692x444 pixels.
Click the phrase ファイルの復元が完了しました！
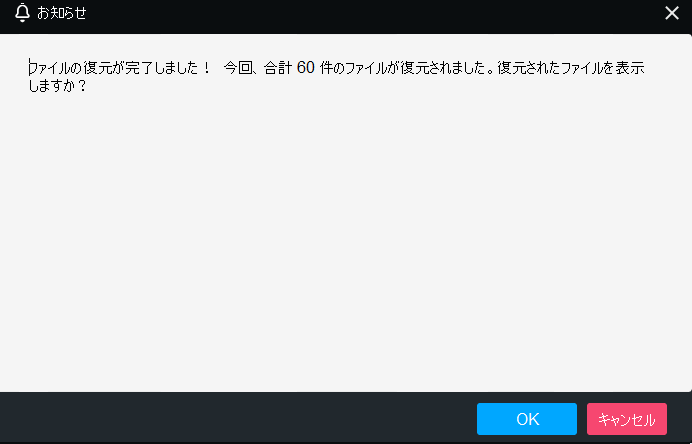click(120, 68)
